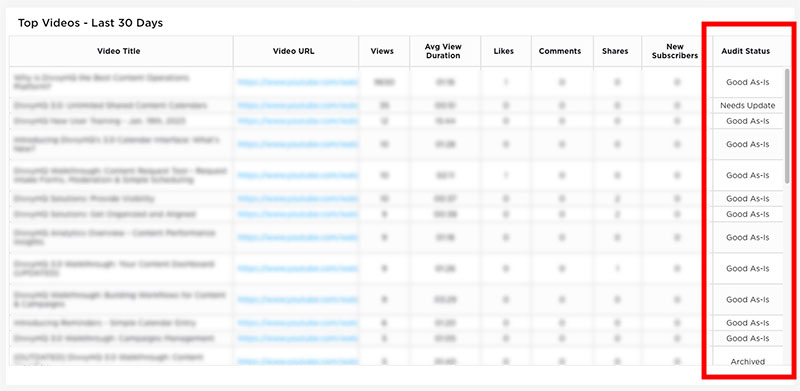This screenshot has width=800, height=391.
Task: Select the New User Training video title
Action: tap(99, 121)
